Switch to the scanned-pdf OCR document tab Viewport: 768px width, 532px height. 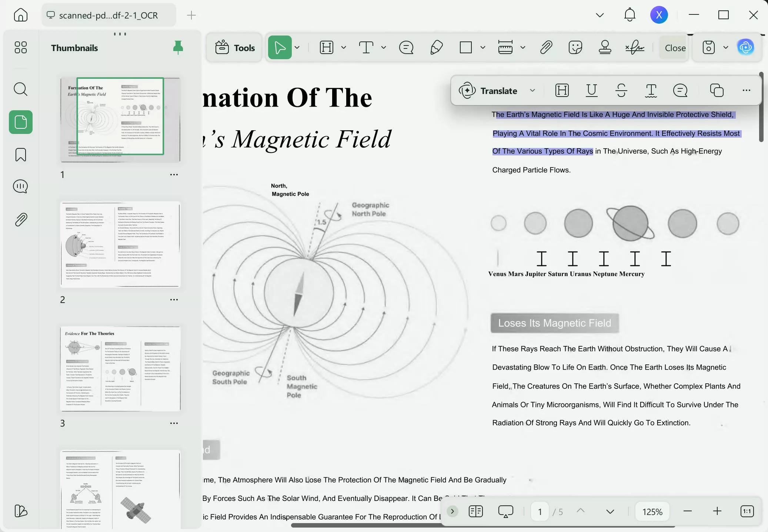[x=108, y=15]
